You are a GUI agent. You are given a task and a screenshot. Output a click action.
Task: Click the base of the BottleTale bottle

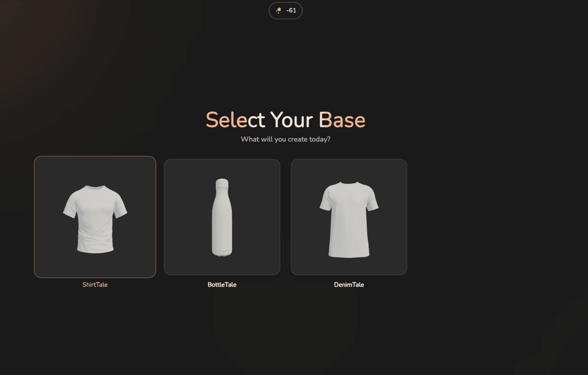pyautogui.click(x=222, y=253)
